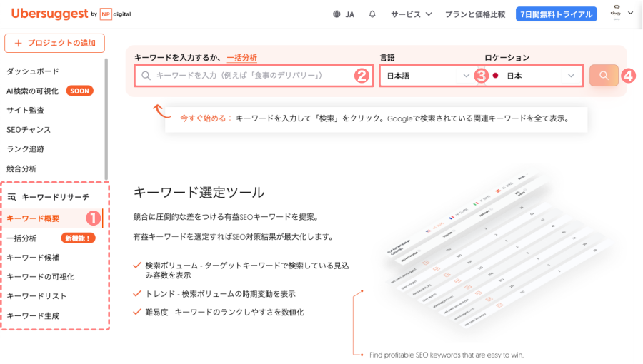Open キーワードの可視化
643x364 pixels.
coord(41,277)
